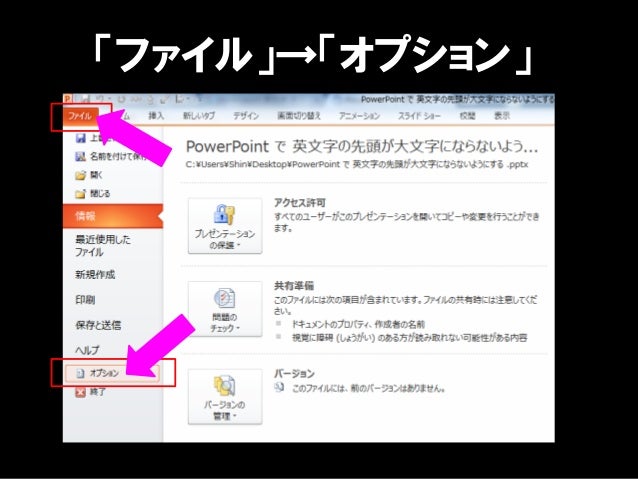
Task: Choose 新規作成 in the sidebar
Action: point(95,275)
